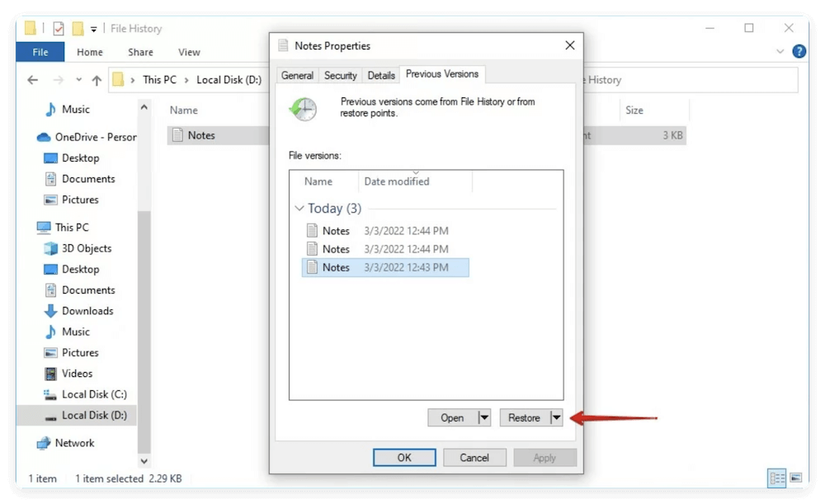Open the File menu
Screen dimensions: 825x504
[x=40, y=51]
